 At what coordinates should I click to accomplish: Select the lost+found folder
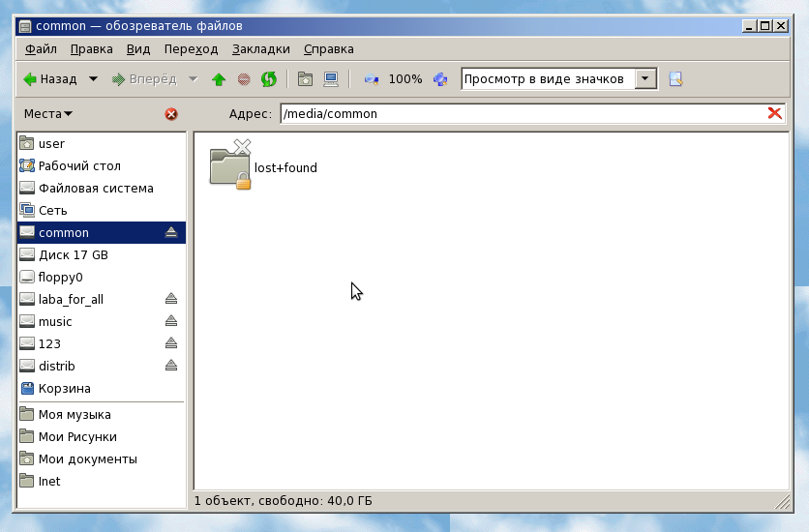pos(263,165)
